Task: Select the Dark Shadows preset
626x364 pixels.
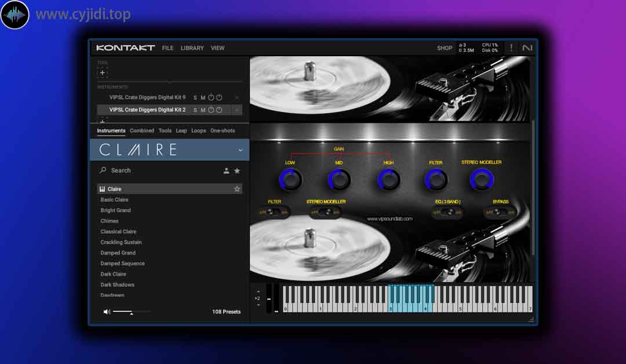Action: [x=117, y=285]
